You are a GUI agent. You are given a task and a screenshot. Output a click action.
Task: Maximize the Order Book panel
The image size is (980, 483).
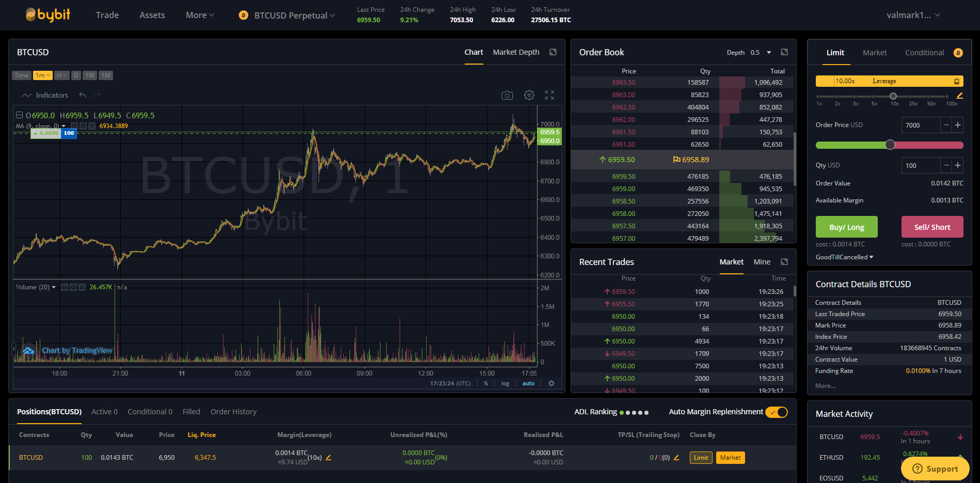tap(784, 52)
